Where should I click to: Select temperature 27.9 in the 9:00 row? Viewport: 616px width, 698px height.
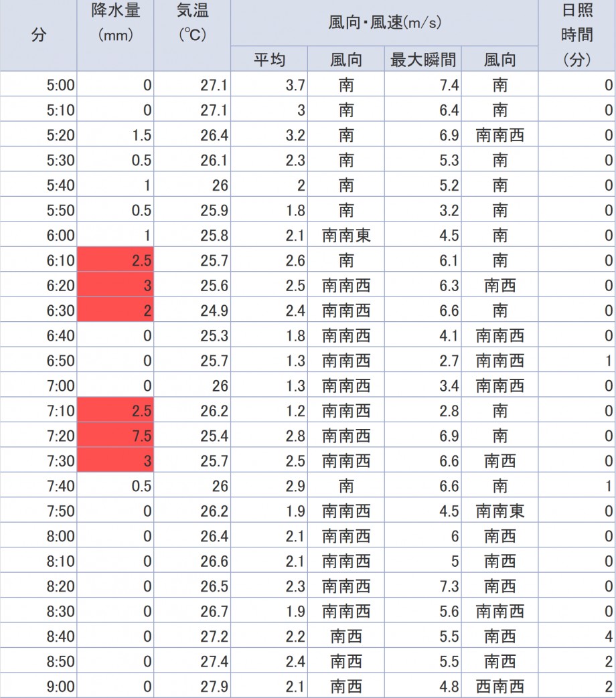tap(192, 687)
